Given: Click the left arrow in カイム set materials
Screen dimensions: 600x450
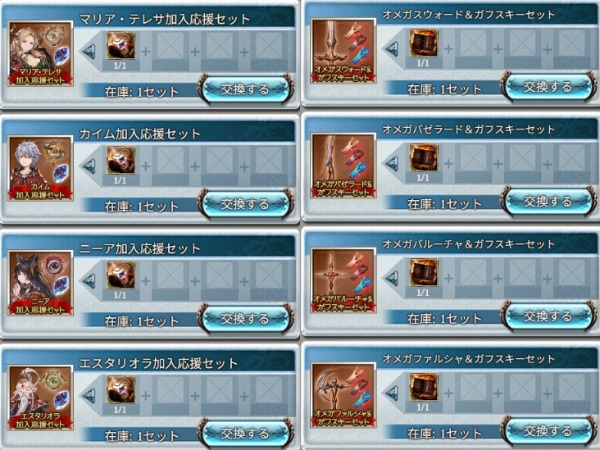Looking at the screenshot, I should [89, 166].
